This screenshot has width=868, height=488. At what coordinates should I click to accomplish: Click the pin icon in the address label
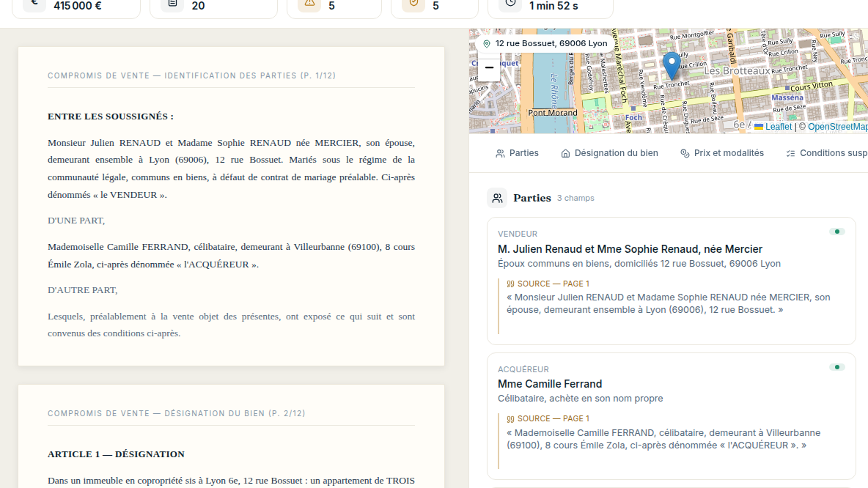coord(487,44)
